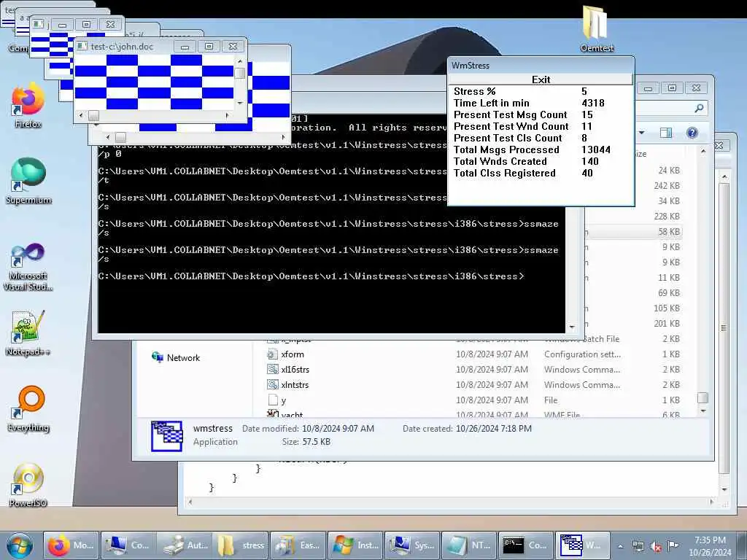Click left scroll arrow of background editor window

coord(190,502)
